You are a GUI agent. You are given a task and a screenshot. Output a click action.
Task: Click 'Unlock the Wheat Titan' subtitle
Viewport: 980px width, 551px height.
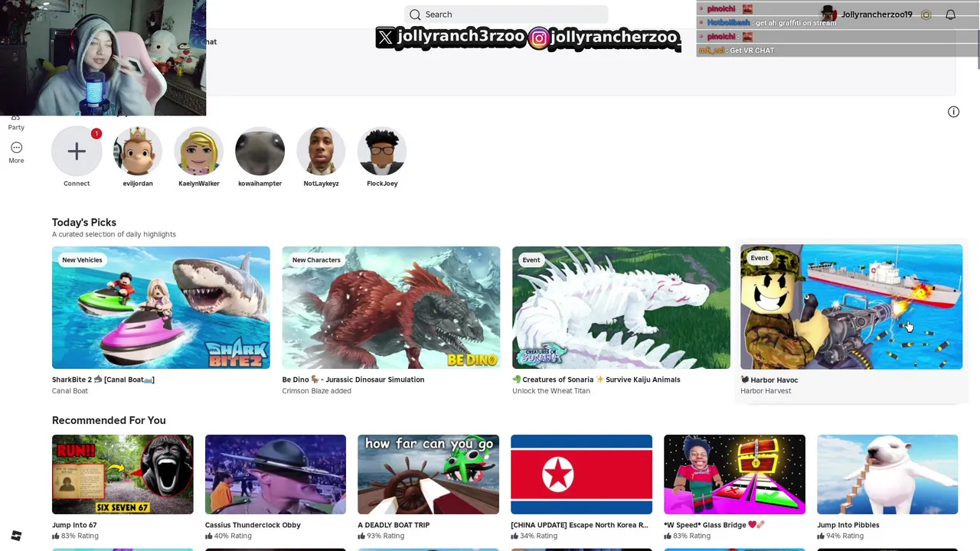(x=551, y=391)
